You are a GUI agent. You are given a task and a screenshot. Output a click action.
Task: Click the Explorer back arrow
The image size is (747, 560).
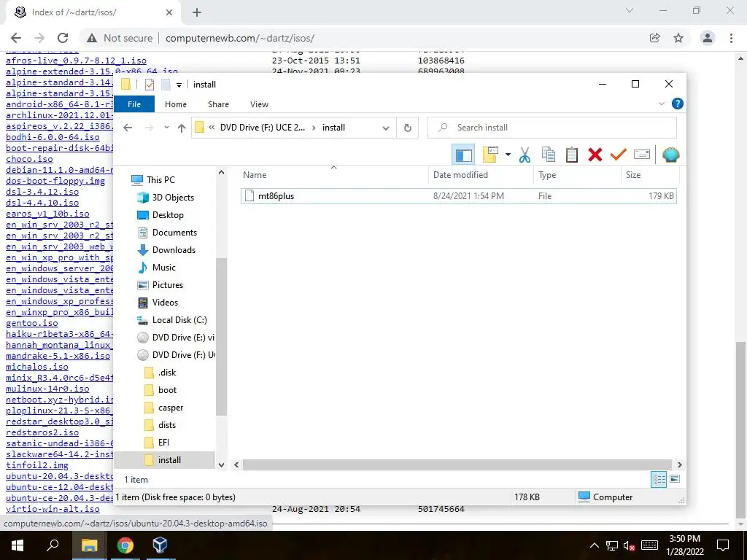pyautogui.click(x=127, y=128)
